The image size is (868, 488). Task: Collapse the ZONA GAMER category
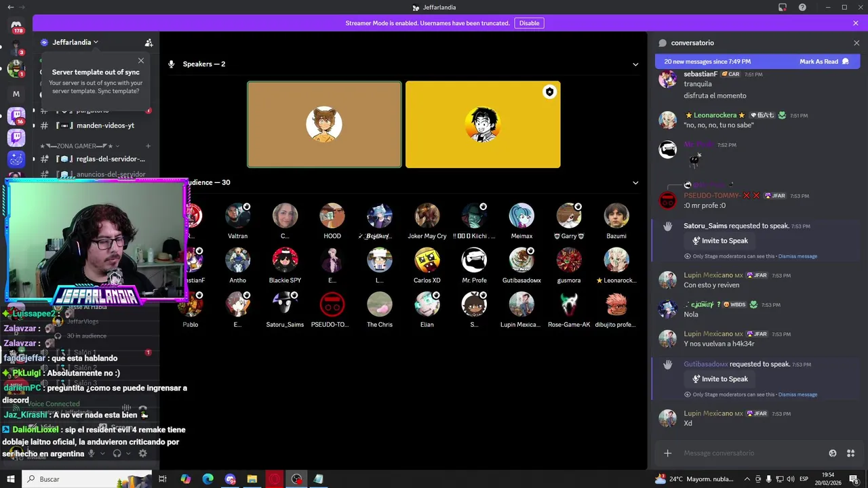pos(79,146)
